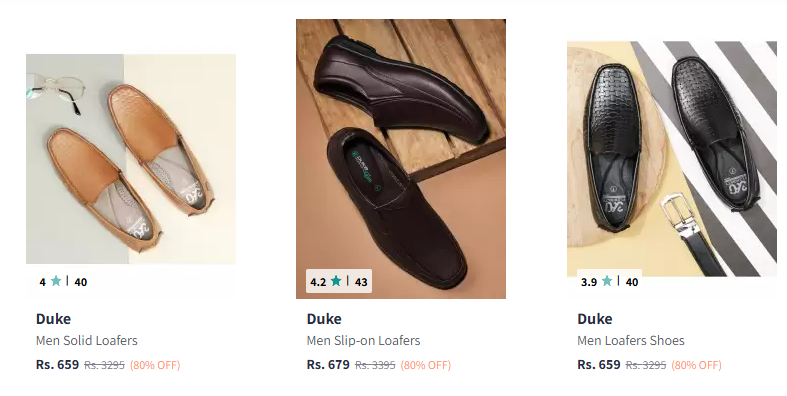Viewport: 787px width, 396px height.
Task: Open the black Loafers Shoes product image
Action: 672,159
